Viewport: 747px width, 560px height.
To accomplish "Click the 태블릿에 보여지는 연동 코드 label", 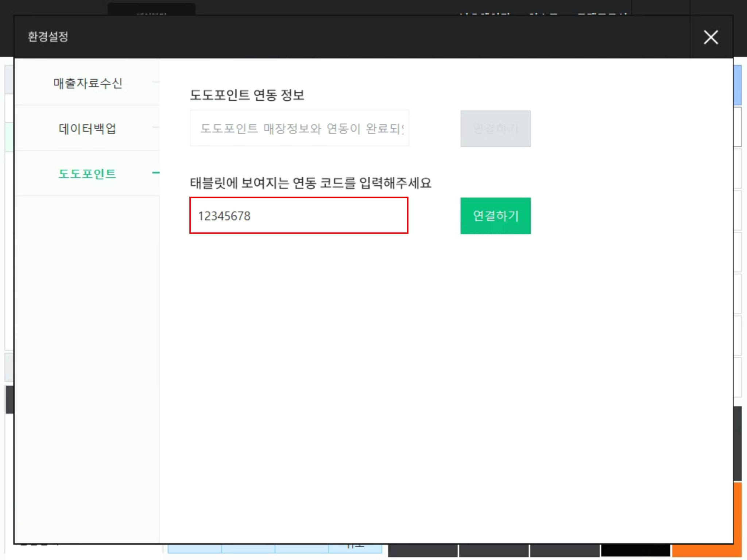I will click(x=310, y=183).
